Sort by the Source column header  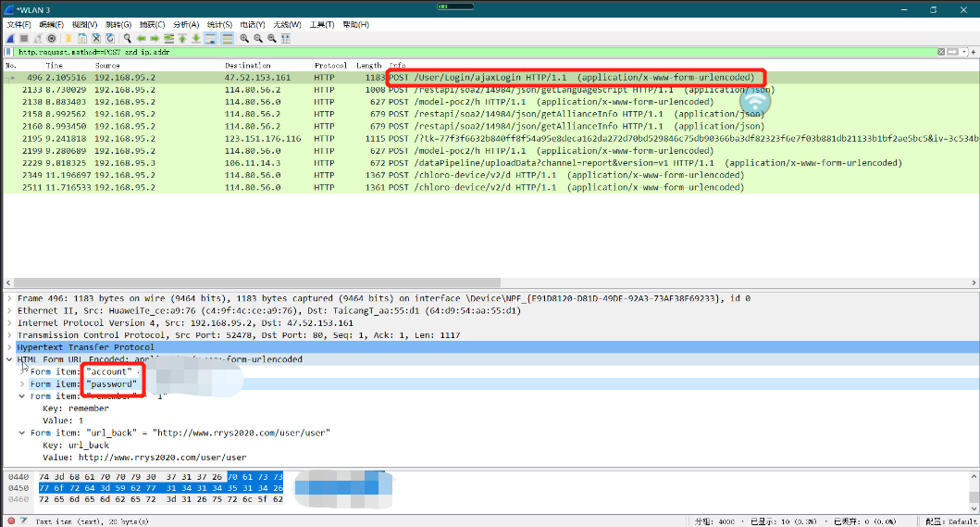point(157,65)
